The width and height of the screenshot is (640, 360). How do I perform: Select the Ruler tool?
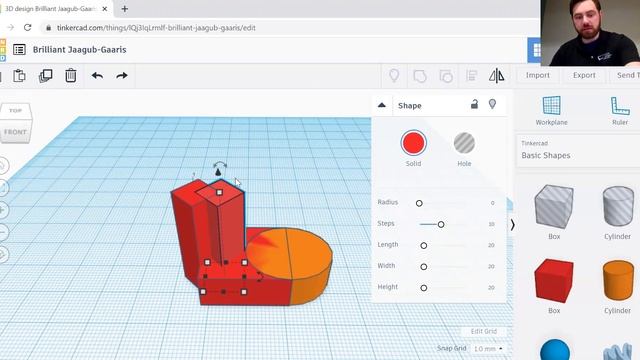(620, 111)
